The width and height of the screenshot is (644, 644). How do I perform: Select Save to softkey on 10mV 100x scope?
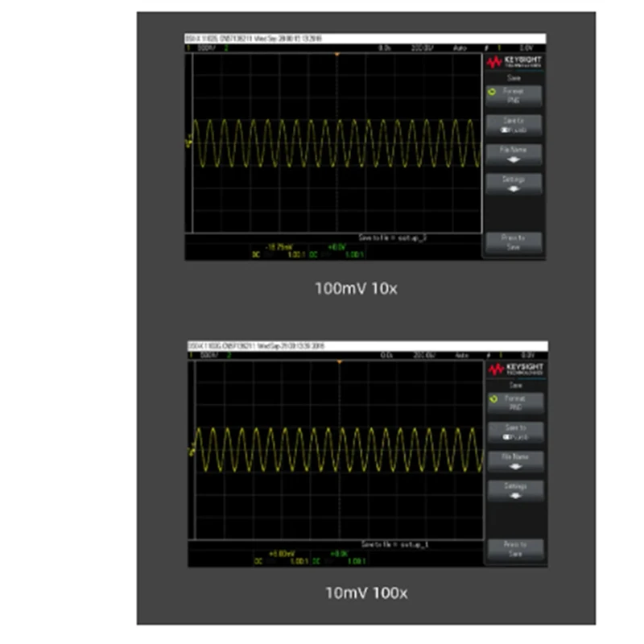click(515, 432)
